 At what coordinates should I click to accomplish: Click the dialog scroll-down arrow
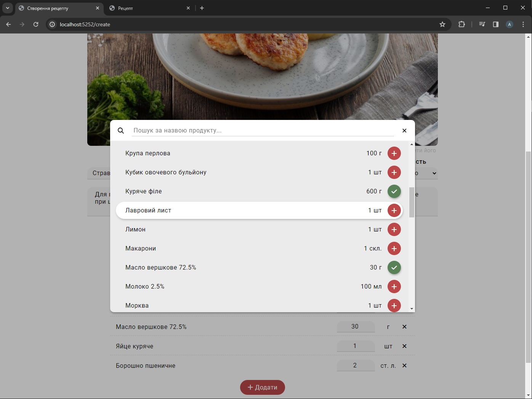coord(412,309)
